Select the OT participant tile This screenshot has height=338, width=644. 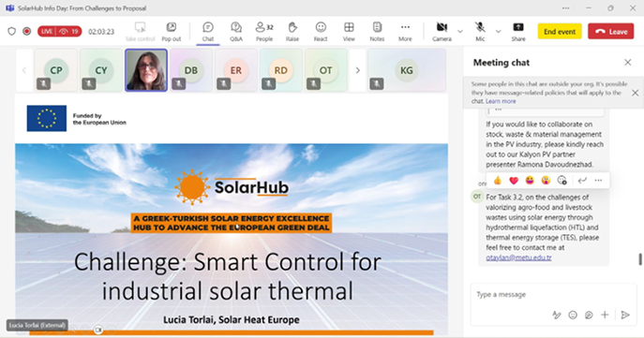pos(325,70)
